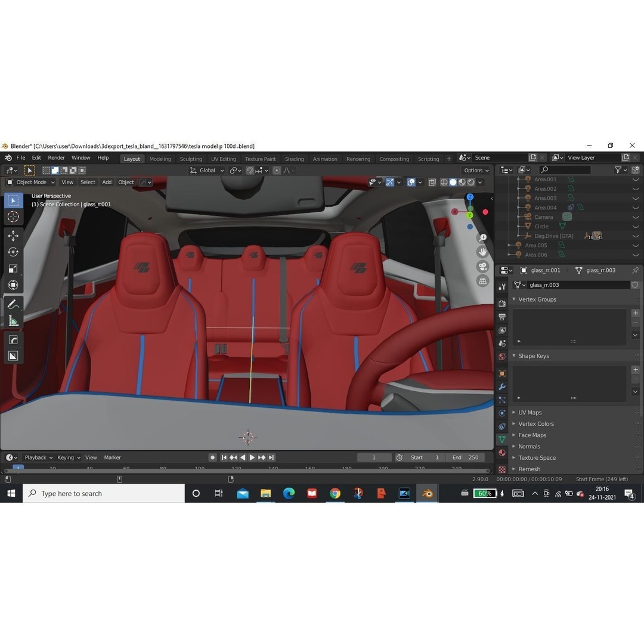This screenshot has height=644, width=644.
Task: Click the outliner search field
Action: 565,169
